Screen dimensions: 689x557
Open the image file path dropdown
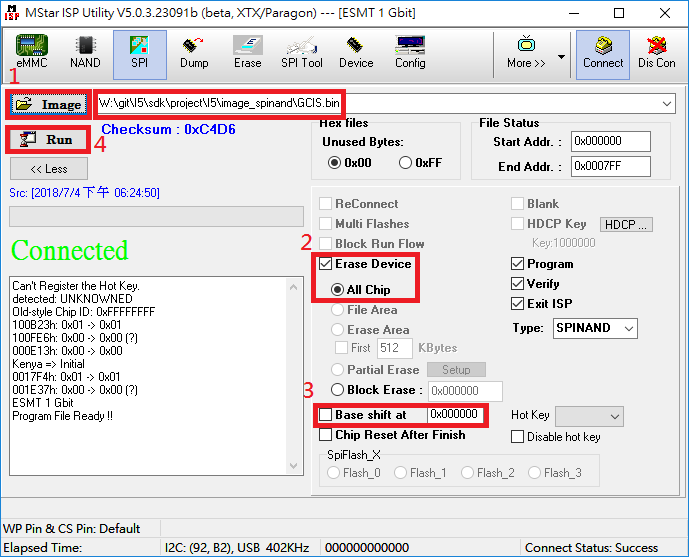click(667, 104)
